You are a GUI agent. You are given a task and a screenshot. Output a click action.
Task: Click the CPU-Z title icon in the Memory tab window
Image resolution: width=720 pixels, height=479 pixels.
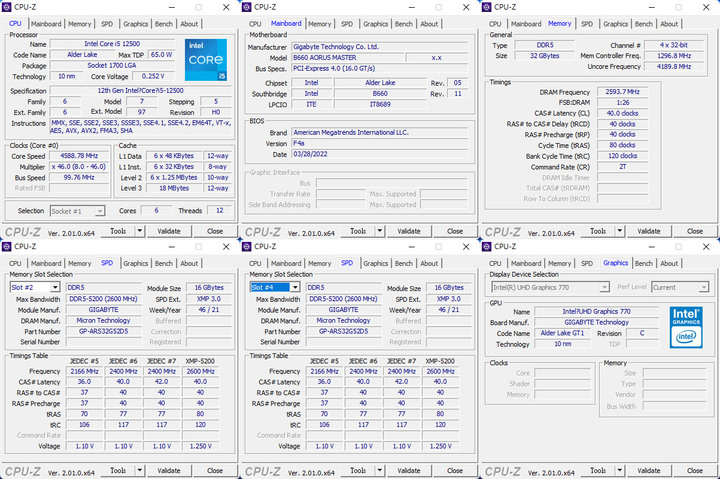(x=487, y=7)
